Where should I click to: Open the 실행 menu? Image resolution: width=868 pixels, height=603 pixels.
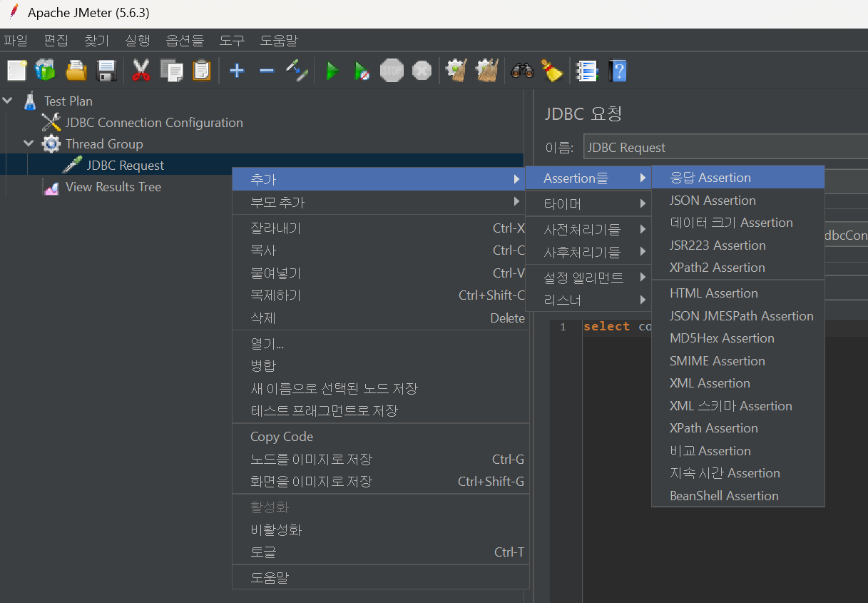tap(137, 41)
